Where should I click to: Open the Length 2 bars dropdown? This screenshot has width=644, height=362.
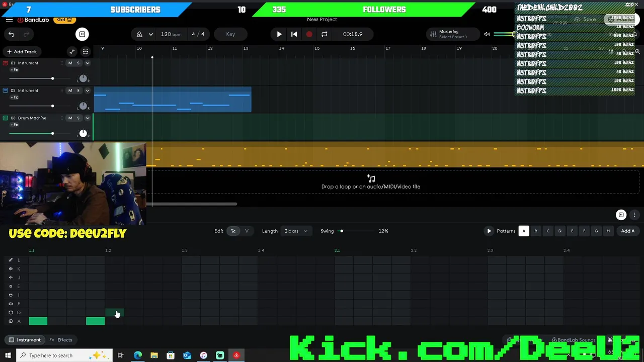296,231
